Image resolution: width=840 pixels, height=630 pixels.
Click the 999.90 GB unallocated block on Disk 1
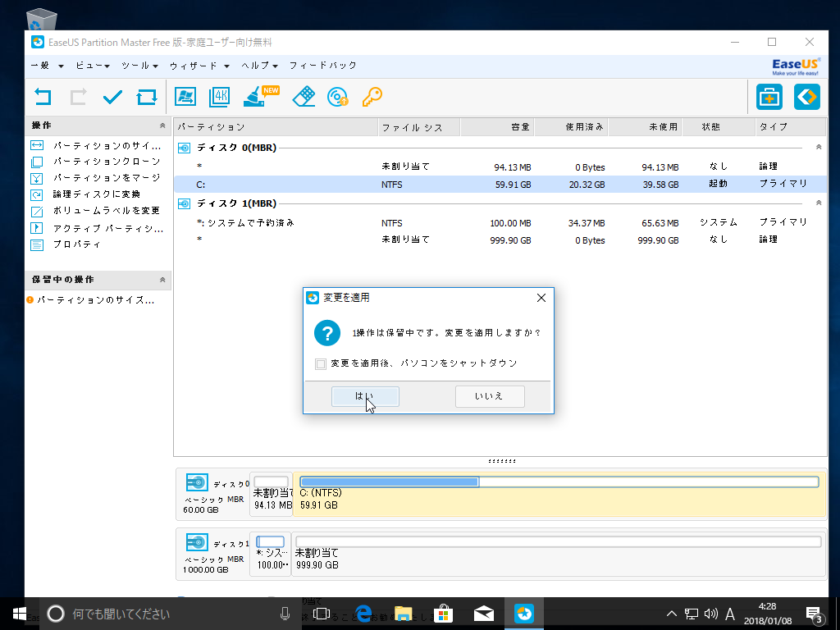click(x=558, y=554)
